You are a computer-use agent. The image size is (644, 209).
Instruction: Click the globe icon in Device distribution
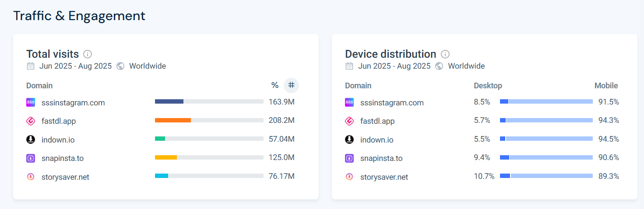pyautogui.click(x=439, y=66)
